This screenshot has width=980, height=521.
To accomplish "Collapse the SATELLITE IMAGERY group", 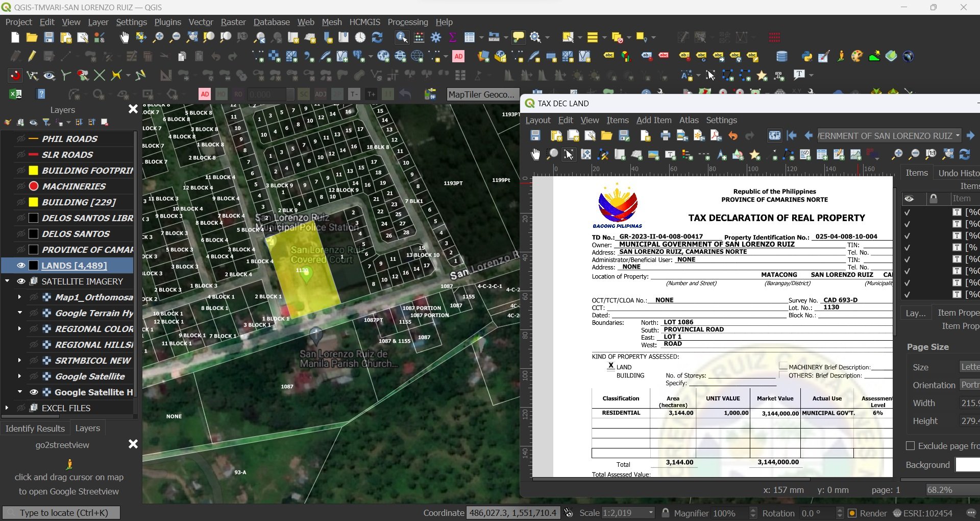I will [7, 281].
